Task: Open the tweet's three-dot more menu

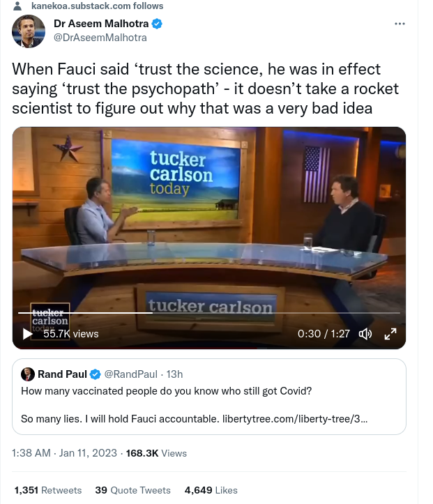Action: pyautogui.click(x=400, y=24)
